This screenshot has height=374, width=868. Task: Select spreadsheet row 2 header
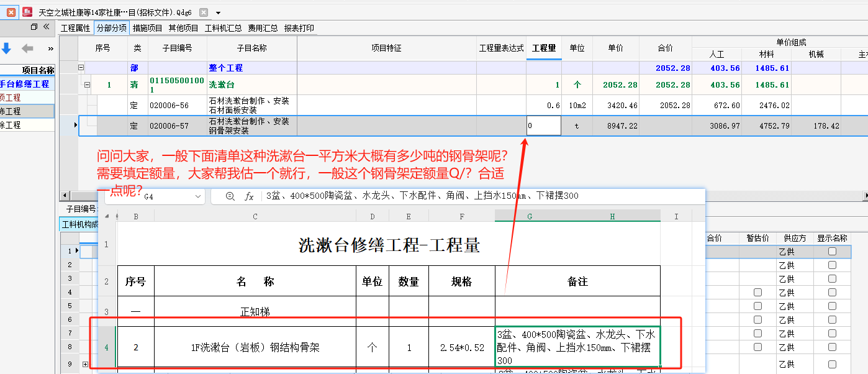coord(106,281)
